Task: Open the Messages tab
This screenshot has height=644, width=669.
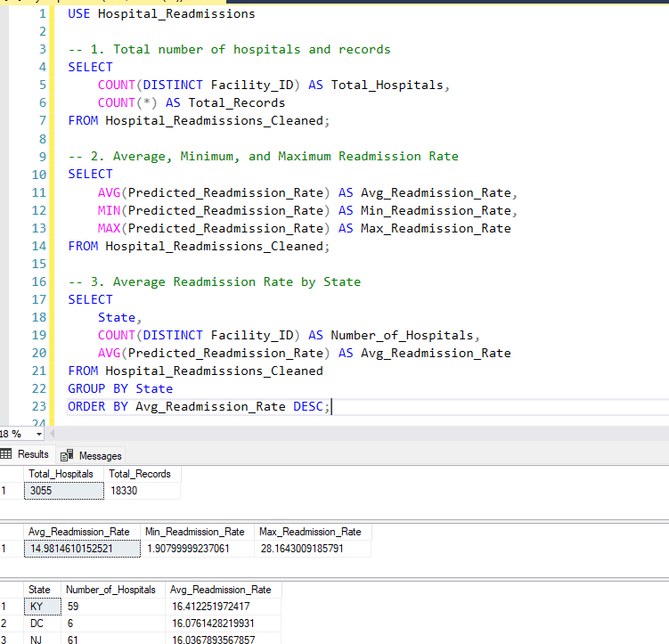Action: click(91, 456)
